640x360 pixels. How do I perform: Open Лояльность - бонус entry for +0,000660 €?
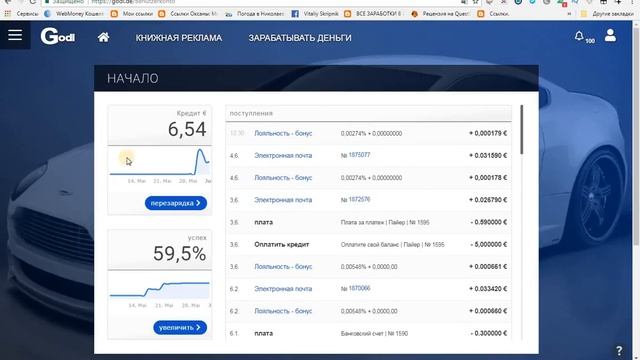tap(283, 311)
